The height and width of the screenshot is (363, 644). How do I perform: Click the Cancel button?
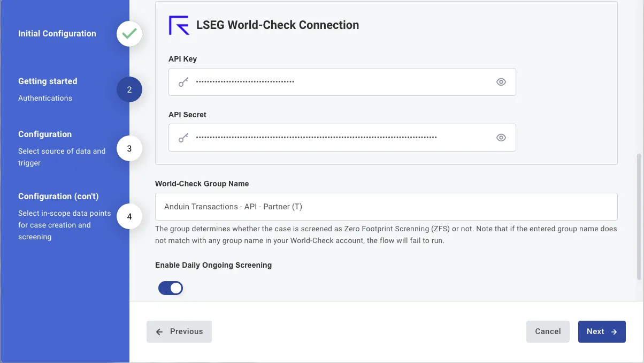548,331
